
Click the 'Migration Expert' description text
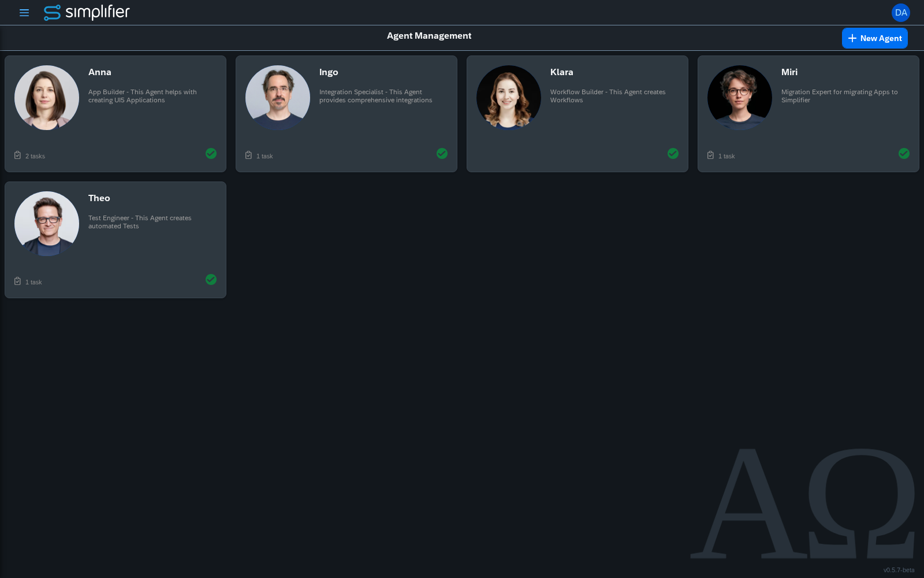pos(840,96)
